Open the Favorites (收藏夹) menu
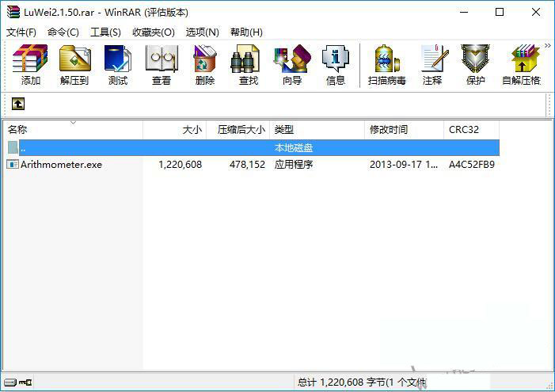 point(154,32)
